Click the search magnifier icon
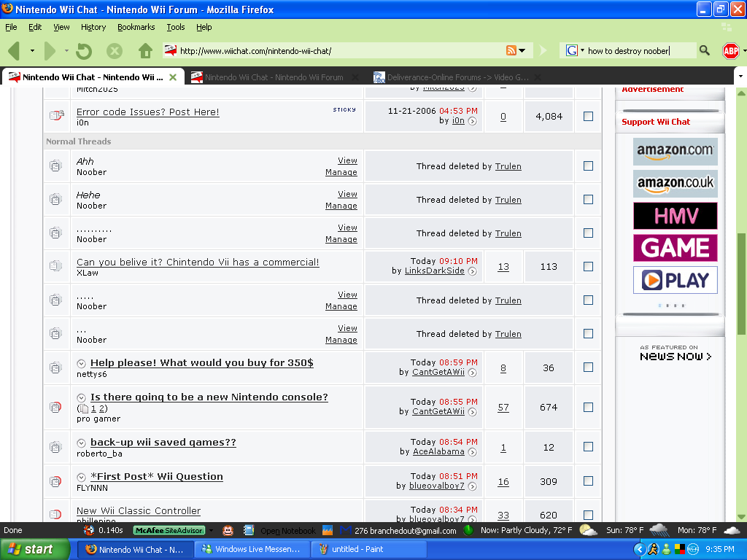Screen dimensions: 747x560 coord(704,50)
